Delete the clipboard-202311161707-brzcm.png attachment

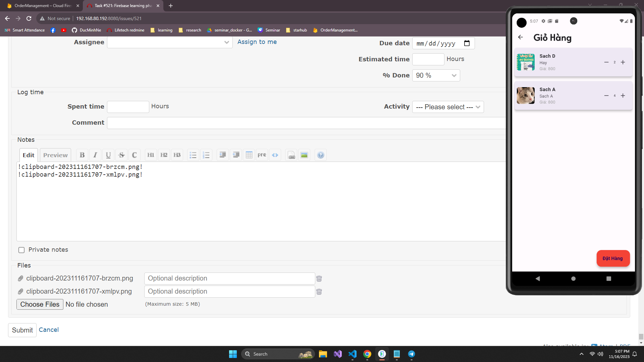(319, 279)
